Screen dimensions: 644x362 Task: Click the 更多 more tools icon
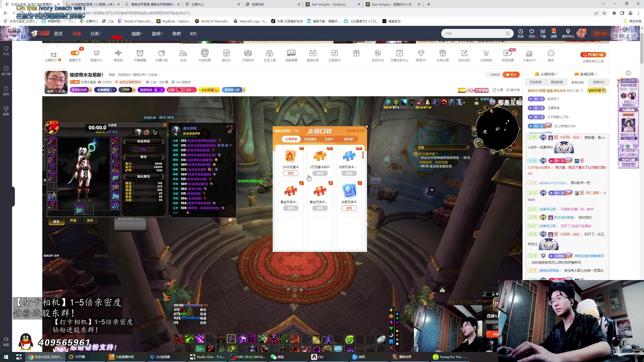pos(551,56)
